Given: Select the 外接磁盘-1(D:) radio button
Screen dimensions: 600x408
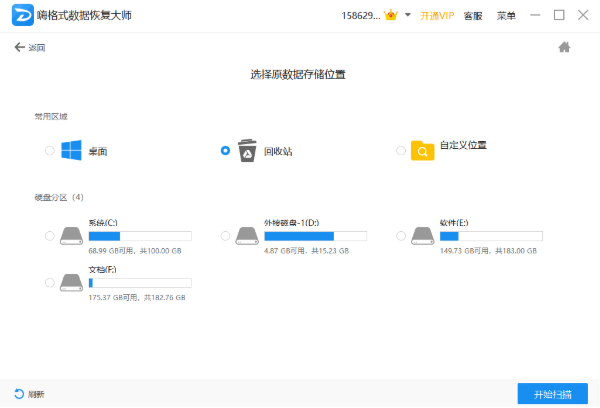Looking at the screenshot, I should 225,236.
